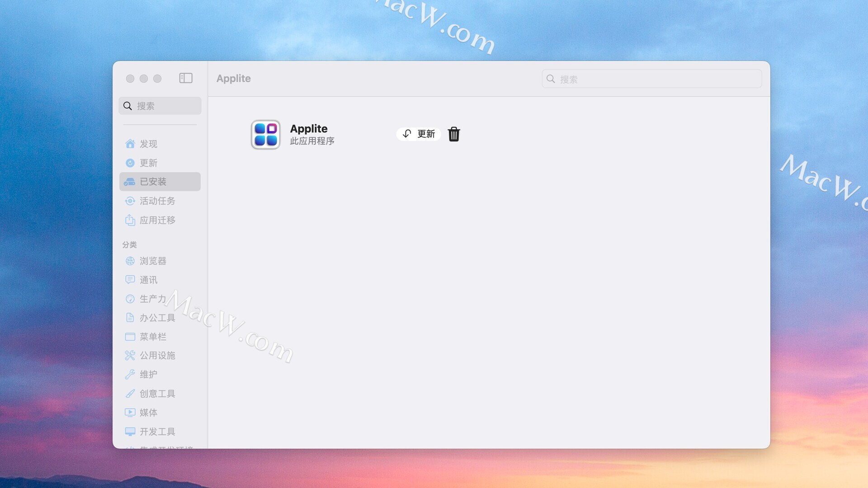Select the 生产力 Productivity category
Viewport: 868px width, 488px height.
pos(152,299)
